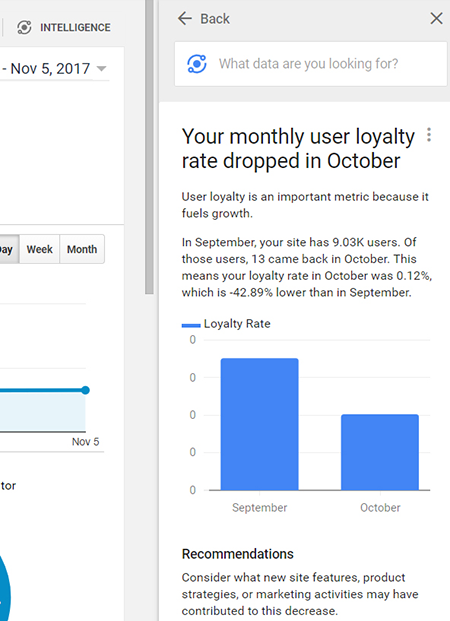The image size is (450, 621).
Task: Click the Recommendations heading
Action: (x=238, y=554)
